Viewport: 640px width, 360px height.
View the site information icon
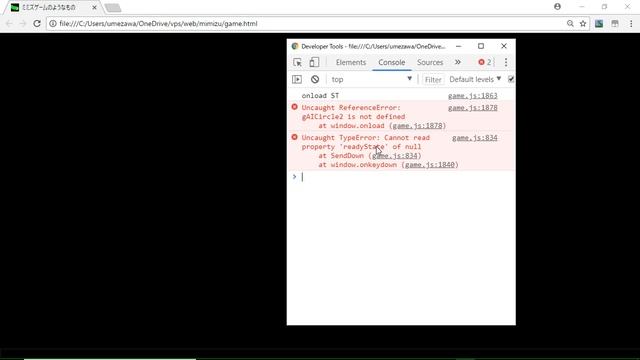[53, 24]
